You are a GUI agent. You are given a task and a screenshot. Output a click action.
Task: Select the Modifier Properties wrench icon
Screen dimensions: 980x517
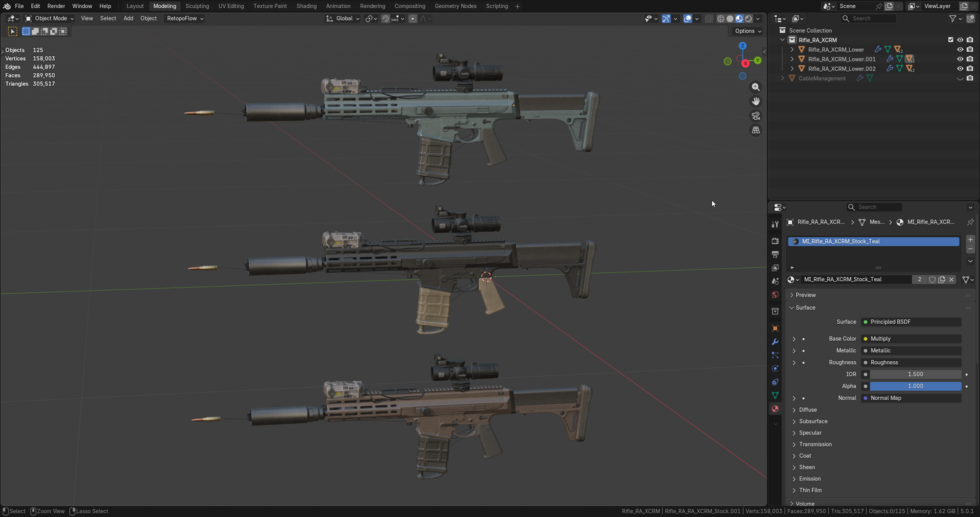(x=775, y=342)
